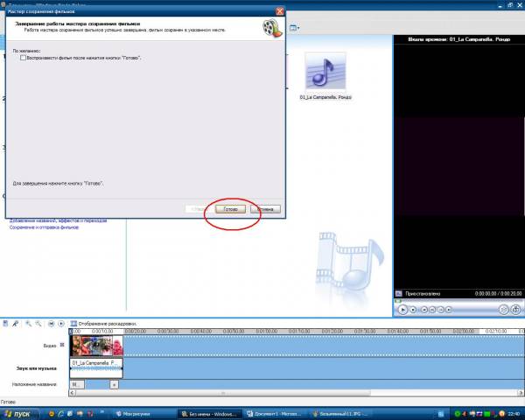Image resolution: width=525 pixels, height=420 pixels.
Task: Click the preview Back button
Action: [x=423, y=310]
